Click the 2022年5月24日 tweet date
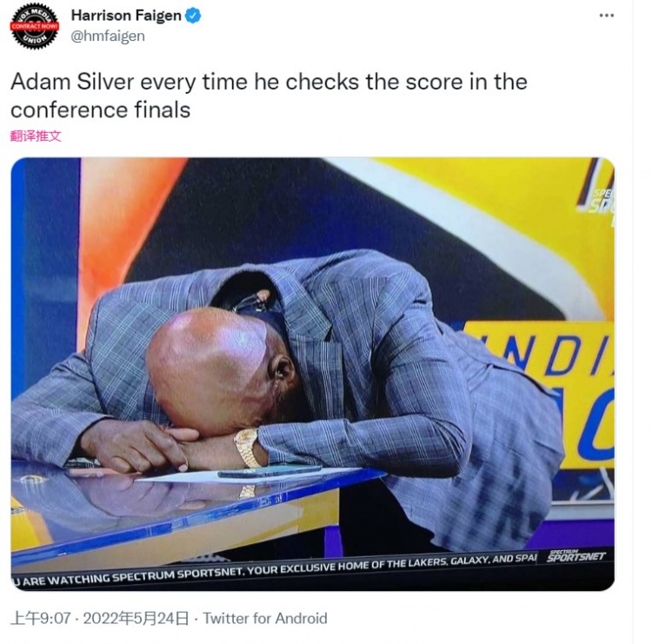The height and width of the screenshot is (644, 652). pyautogui.click(x=136, y=618)
